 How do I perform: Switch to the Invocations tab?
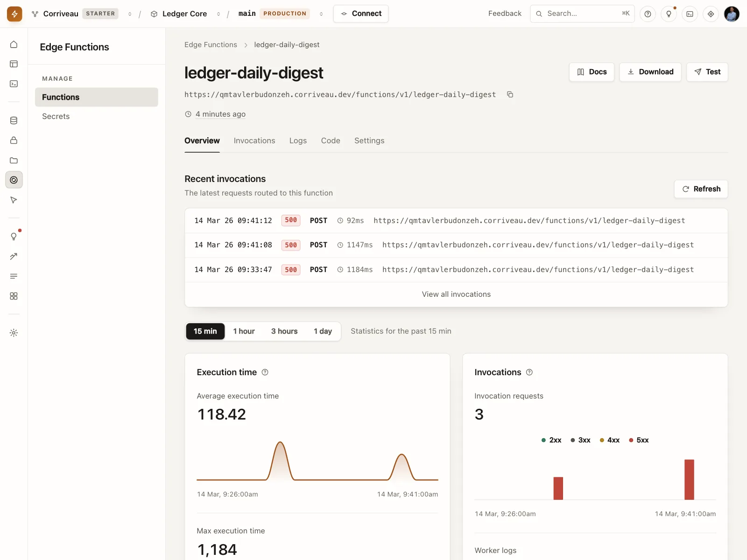tap(254, 141)
